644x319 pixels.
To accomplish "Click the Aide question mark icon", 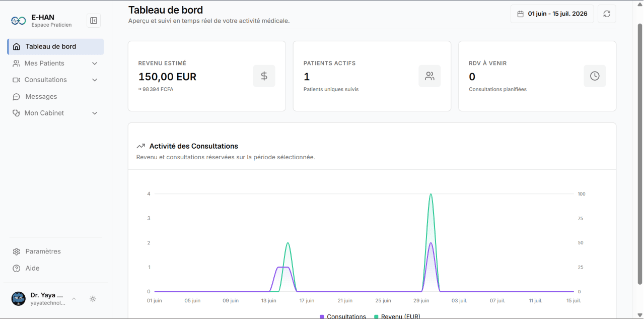I will [x=16, y=269].
